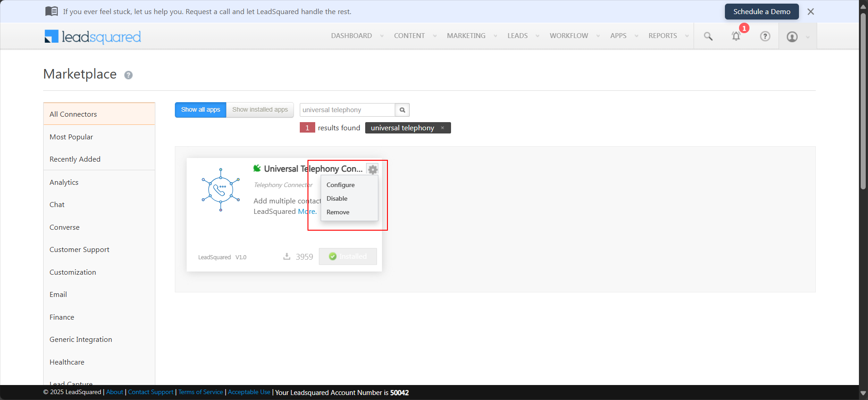Open the REPORTS menu

pos(663,36)
